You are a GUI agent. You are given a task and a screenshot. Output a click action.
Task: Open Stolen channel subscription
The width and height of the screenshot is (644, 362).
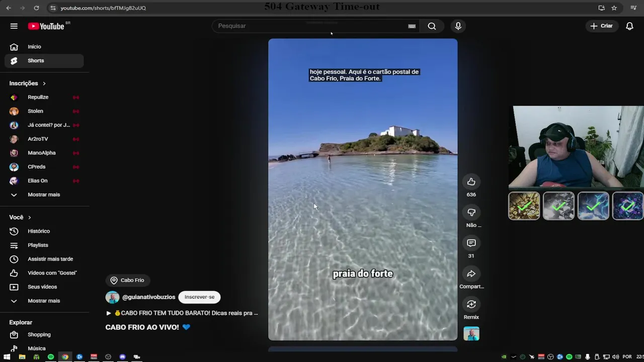click(44, 111)
